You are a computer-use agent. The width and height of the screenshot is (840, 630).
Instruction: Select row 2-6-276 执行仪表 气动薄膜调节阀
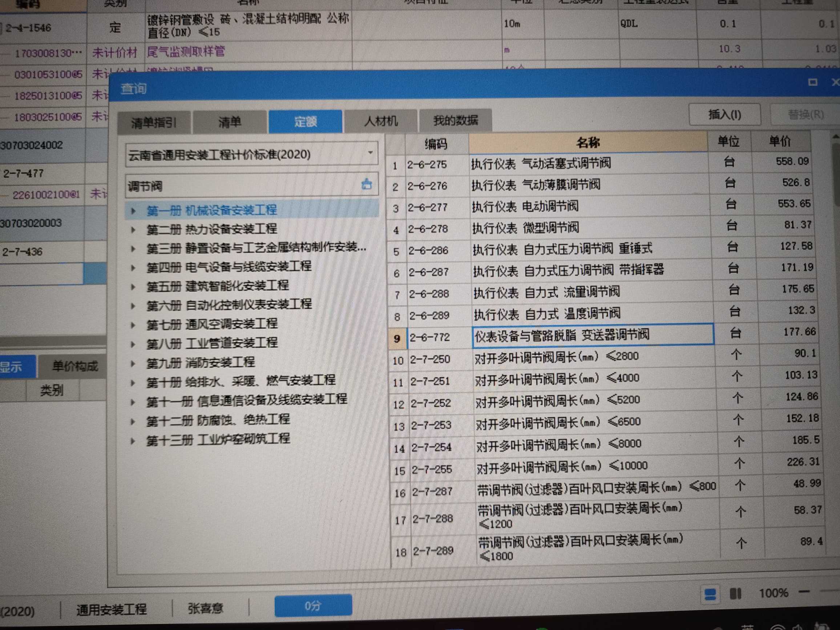click(600, 185)
